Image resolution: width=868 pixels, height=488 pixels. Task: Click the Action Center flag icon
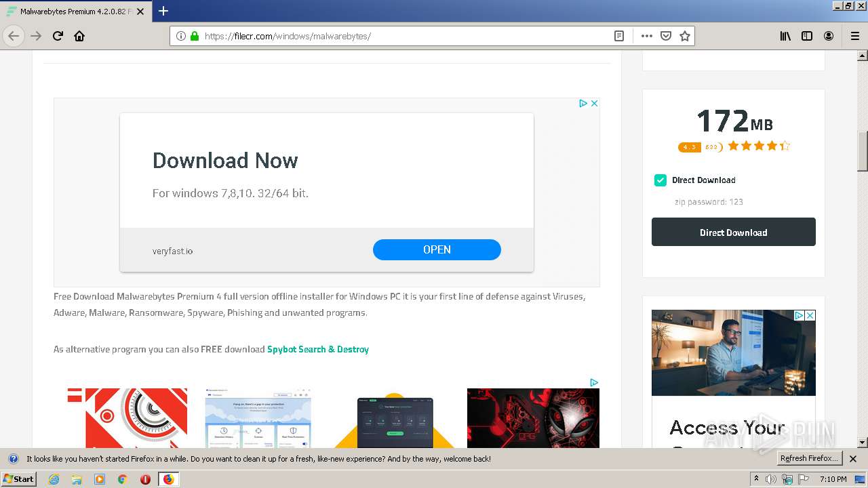coord(804,479)
